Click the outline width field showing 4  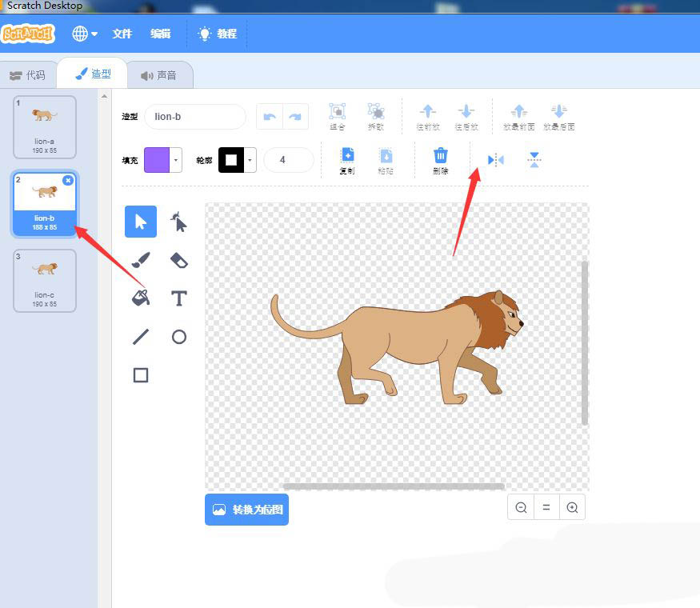click(x=289, y=160)
